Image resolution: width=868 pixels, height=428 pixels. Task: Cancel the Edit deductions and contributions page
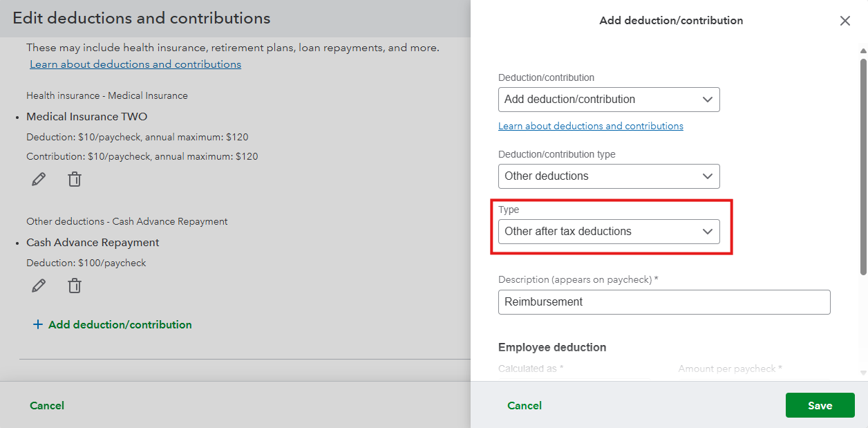tap(47, 406)
